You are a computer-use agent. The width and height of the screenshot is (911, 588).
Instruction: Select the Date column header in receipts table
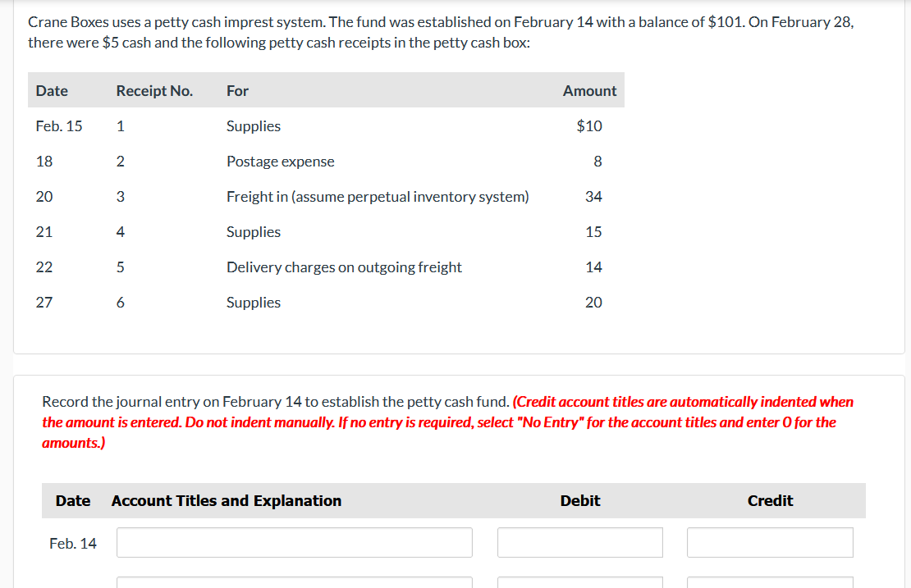[51, 91]
